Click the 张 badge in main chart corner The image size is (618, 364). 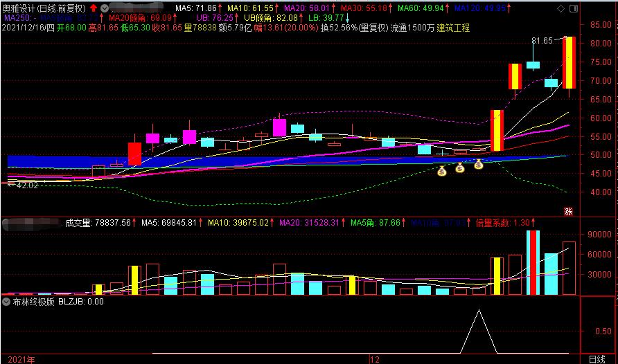pos(568,212)
